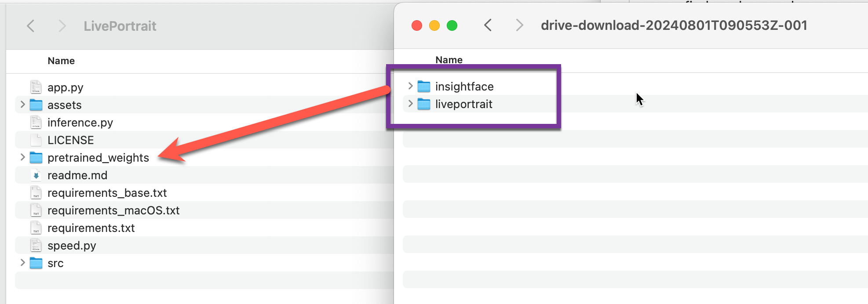Screen dimensions: 868x304
Task: Click the readme.md file icon
Action: (36, 175)
